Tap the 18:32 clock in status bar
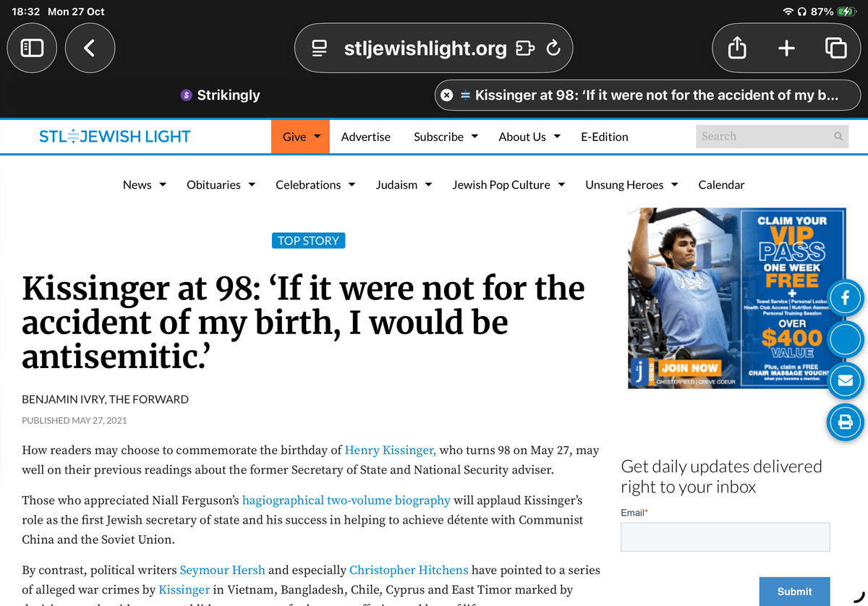 tap(25, 12)
